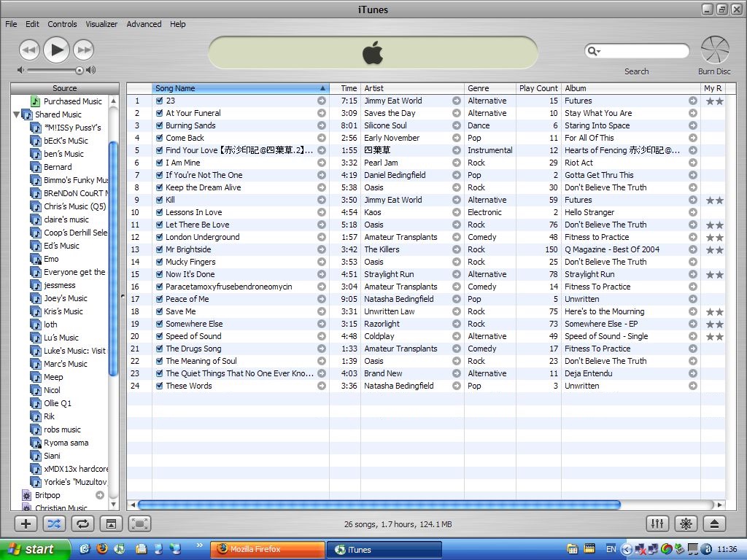The width and height of the screenshot is (747, 560).
Task: Click the Play button
Action: coord(57,50)
